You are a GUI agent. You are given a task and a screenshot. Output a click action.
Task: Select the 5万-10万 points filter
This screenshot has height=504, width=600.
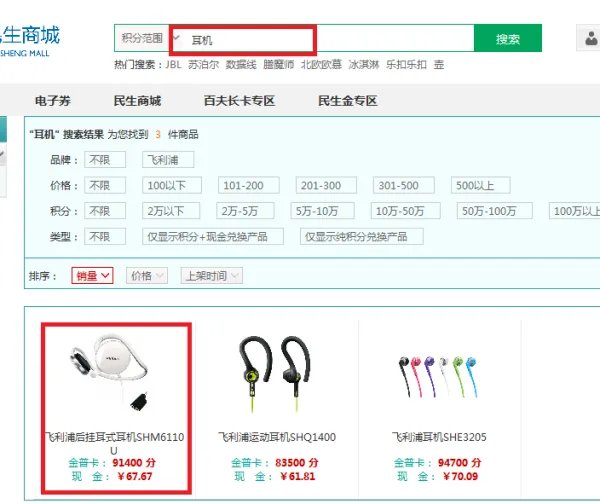[322, 211]
